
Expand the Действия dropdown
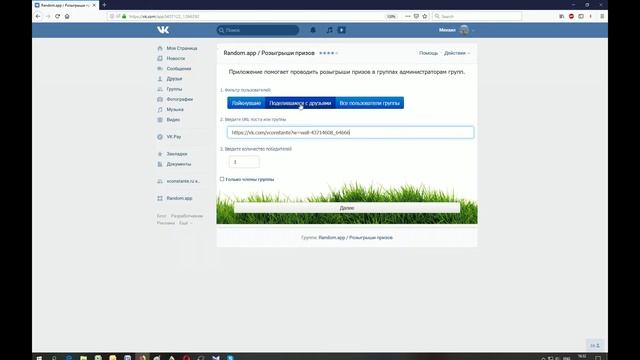tap(457, 53)
